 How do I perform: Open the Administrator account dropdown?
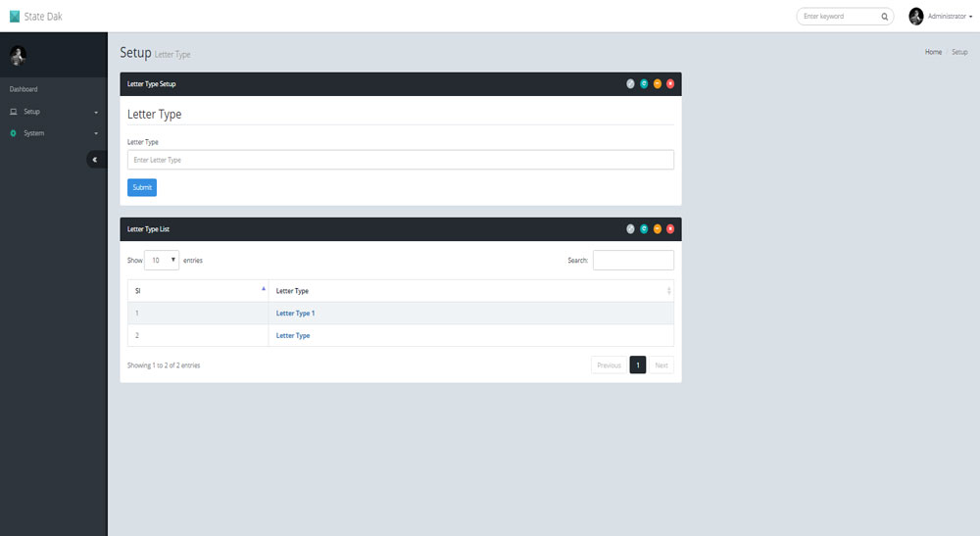pyautogui.click(x=941, y=17)
